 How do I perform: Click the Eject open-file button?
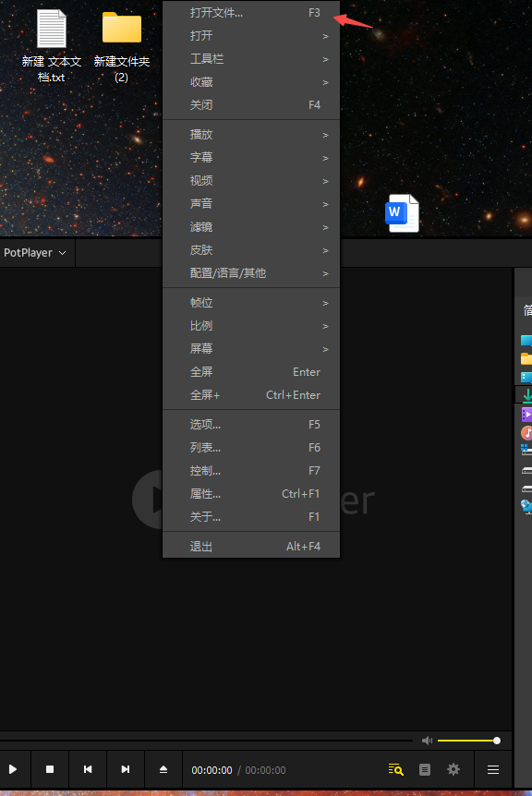[x=163, y=769]
